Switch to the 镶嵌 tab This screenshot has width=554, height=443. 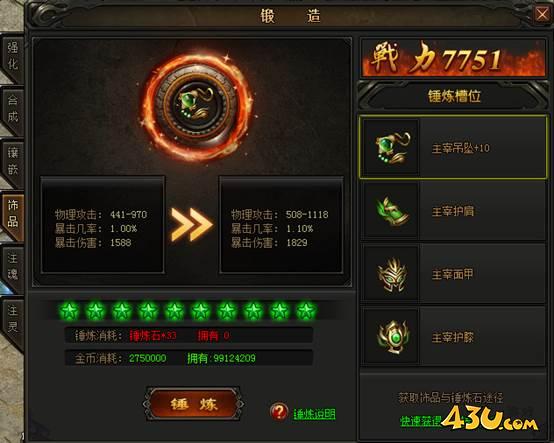point(13,161)
